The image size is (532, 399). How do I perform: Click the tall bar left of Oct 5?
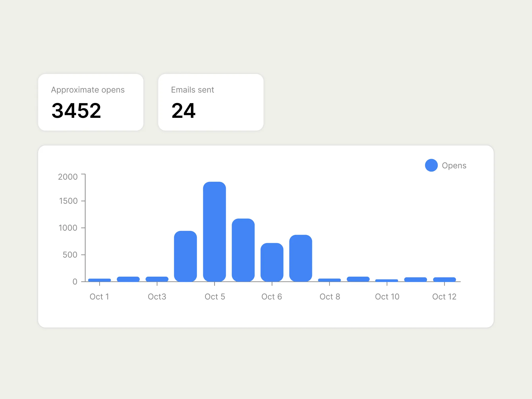(x=185, y=256)
